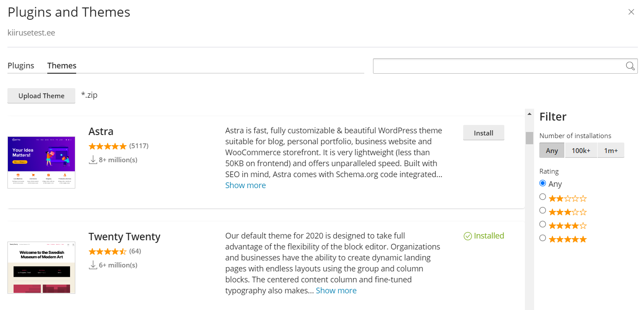644x310 pixels.
Task: Click the search magnifier icon
Action: pyautogui.click(x=630, y=66)
